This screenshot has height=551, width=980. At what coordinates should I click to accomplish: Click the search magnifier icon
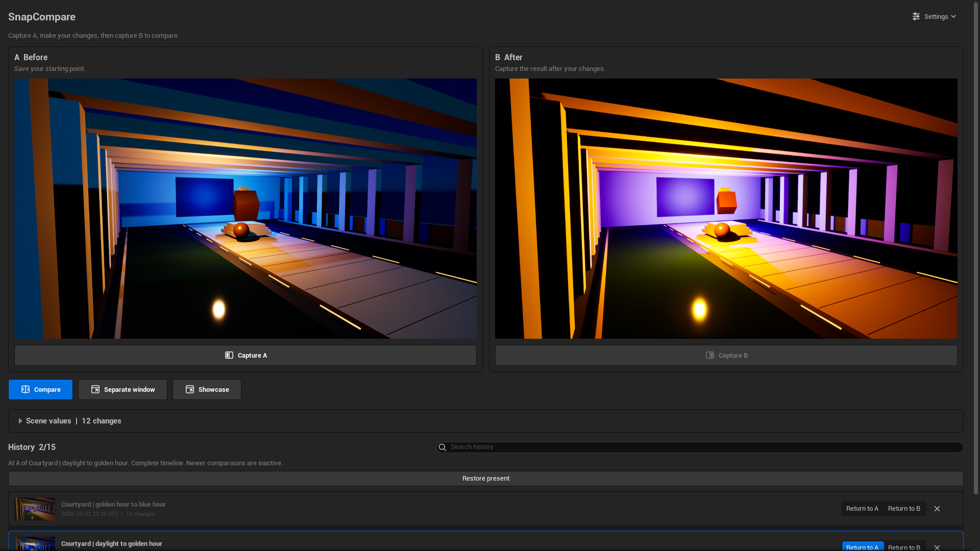tap(443, 447)
